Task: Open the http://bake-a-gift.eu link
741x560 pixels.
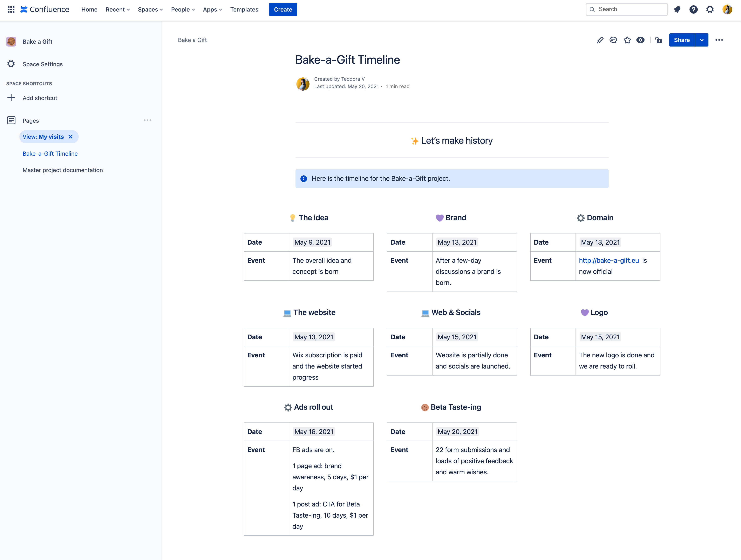Action: 609,260
